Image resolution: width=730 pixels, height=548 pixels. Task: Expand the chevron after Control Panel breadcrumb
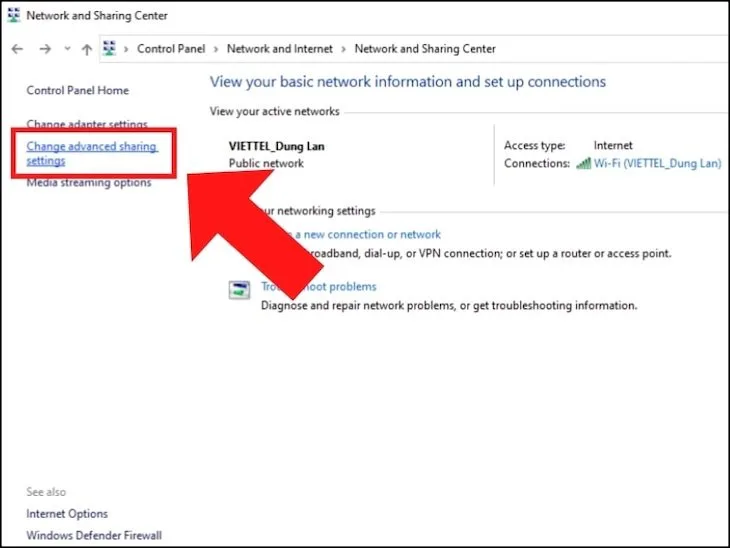216,49
